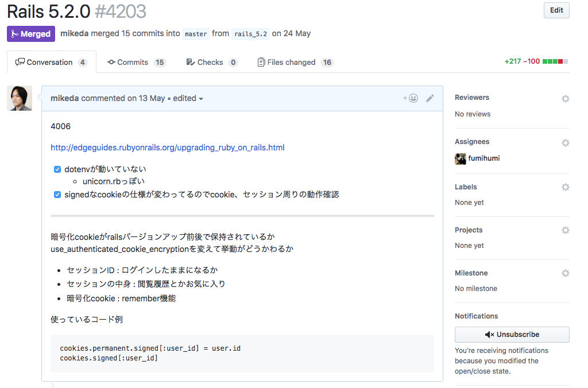Click the fumihumi assignee name

tap(483, 158)
